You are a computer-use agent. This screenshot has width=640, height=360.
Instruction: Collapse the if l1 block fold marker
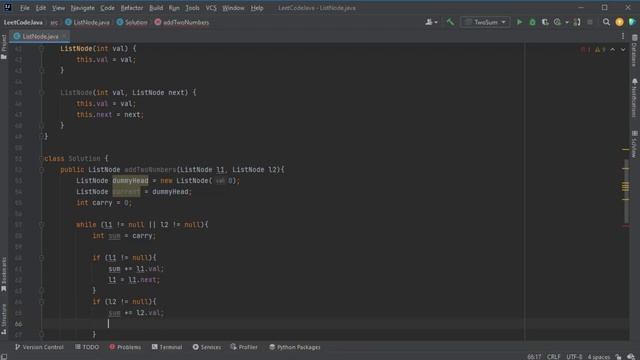[41, 258]
